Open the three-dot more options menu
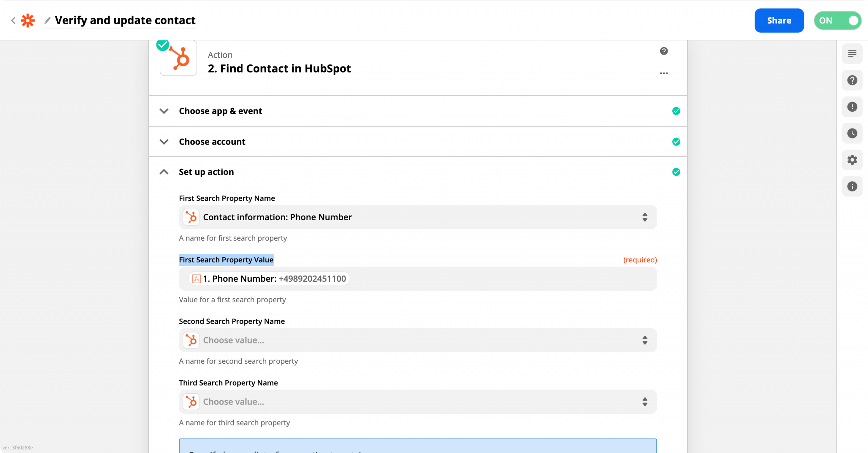The height and width of the screenshot is (453, 868). pyautogui.click(x=664, y=73)
